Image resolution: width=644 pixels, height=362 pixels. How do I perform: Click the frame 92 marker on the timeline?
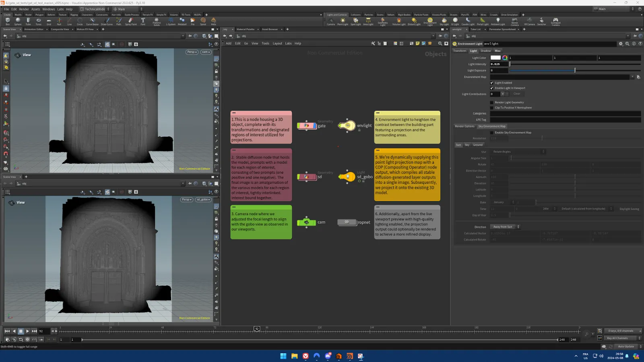point(257,329)
